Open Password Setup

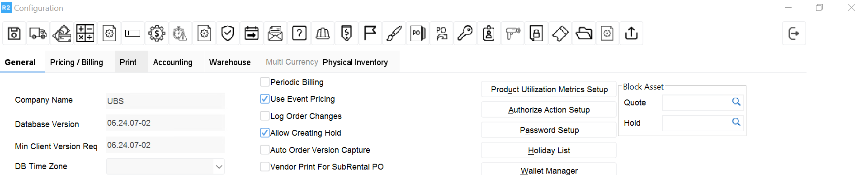click(549, 130)
